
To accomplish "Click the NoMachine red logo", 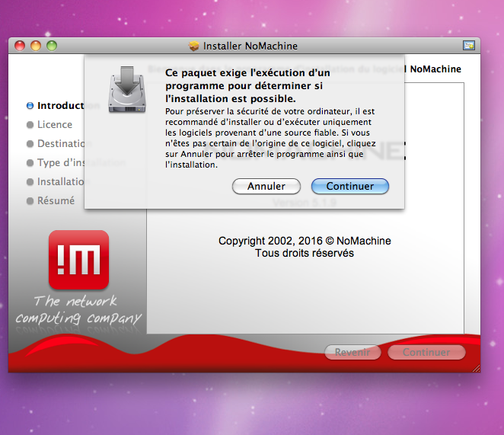I will pos(78,260).
